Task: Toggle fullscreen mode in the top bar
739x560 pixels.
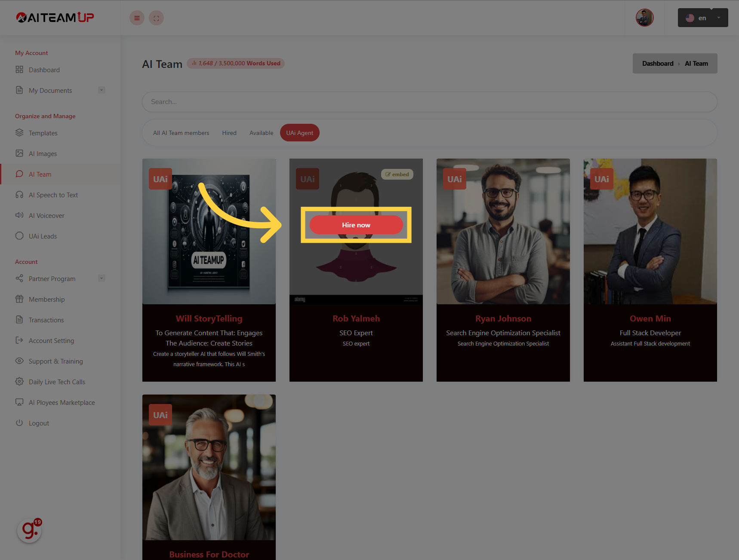Action: point(156,18)
